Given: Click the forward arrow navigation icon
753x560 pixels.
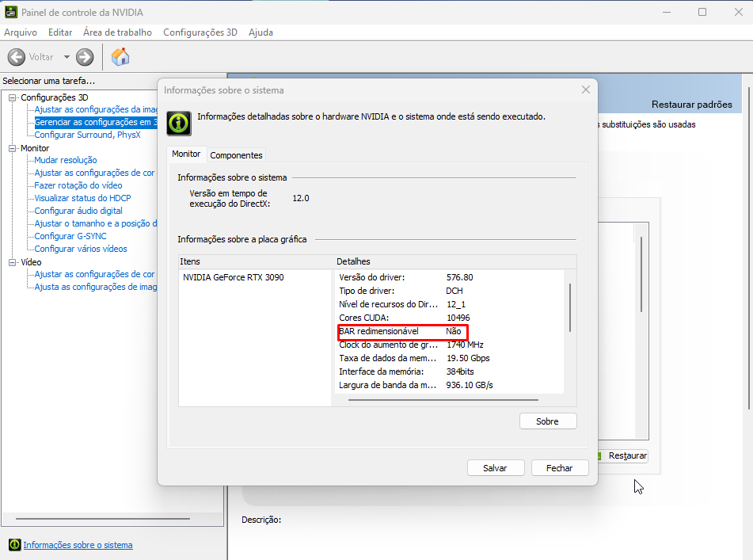Looking at the screenshot, I should [85, 57].
